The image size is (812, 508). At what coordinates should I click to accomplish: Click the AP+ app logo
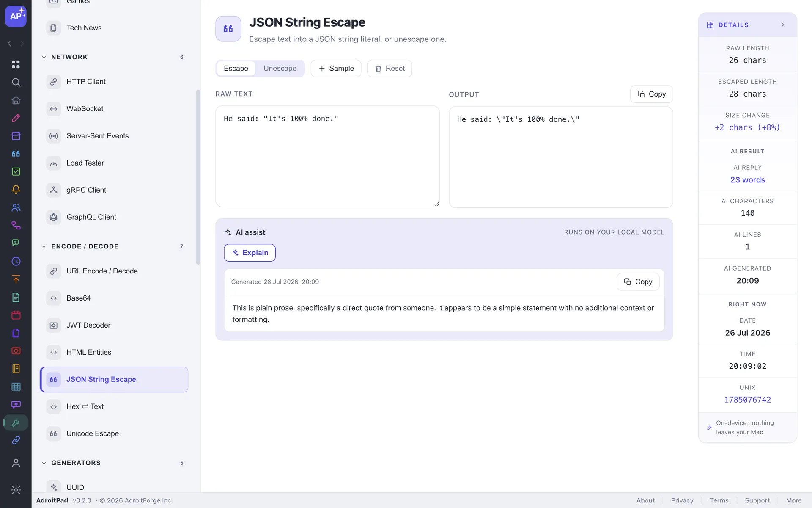[x=16, y=16]
